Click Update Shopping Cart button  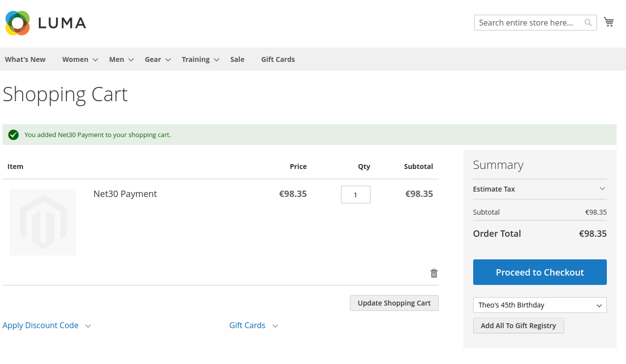[394, 303]
